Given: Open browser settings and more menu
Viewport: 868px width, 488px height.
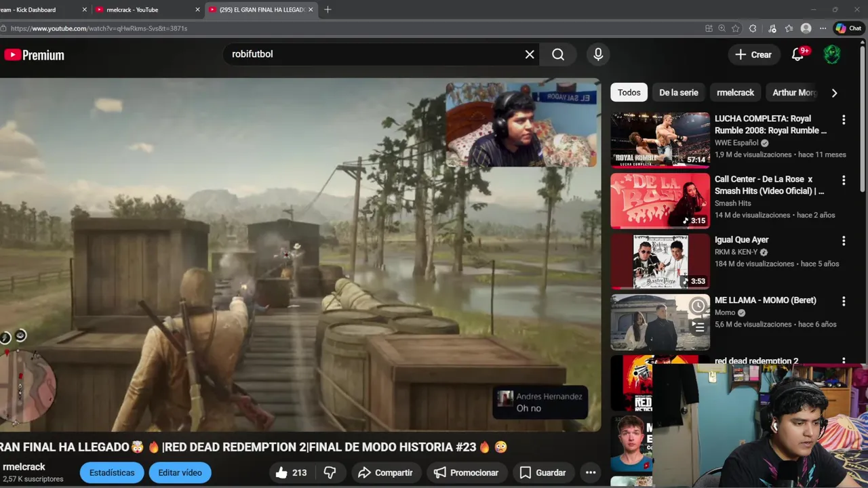Looking at the screenshot, I should click(x=823, y=28).
